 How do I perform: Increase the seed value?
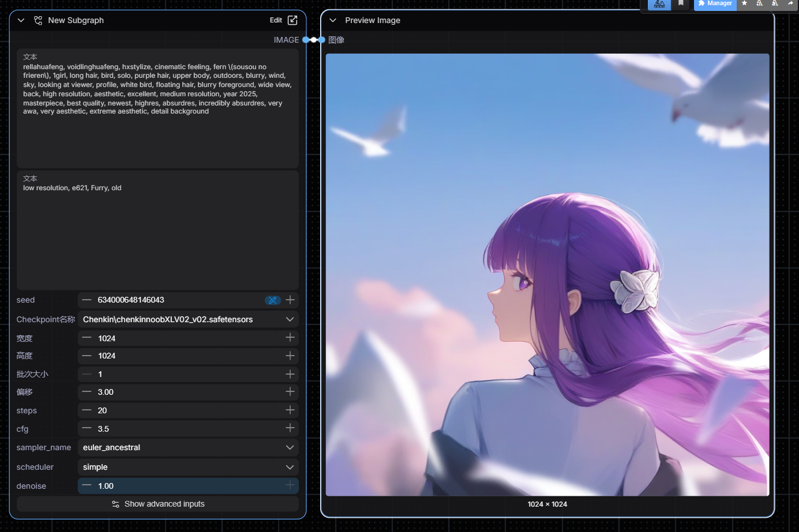point(290,300)
